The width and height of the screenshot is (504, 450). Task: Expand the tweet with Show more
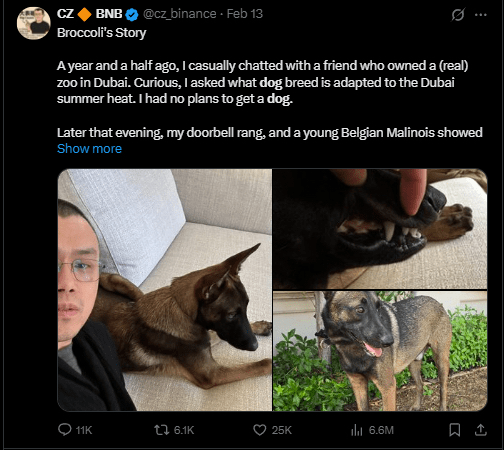pyautogui.click(x=89, y=149)
